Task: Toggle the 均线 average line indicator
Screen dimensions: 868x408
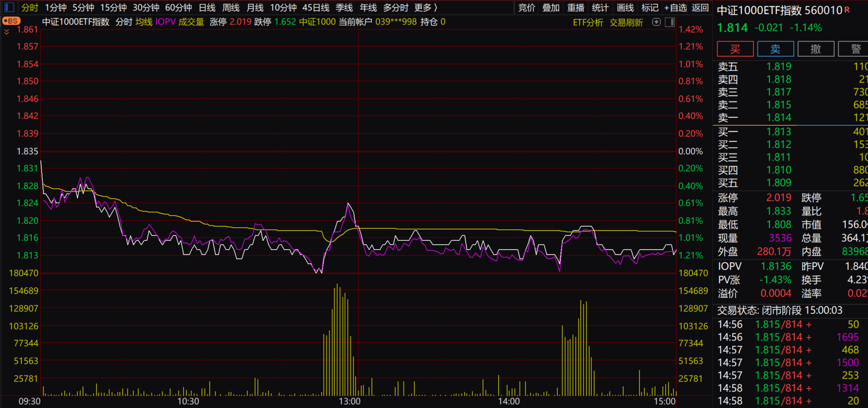Action: click(144, 22)
